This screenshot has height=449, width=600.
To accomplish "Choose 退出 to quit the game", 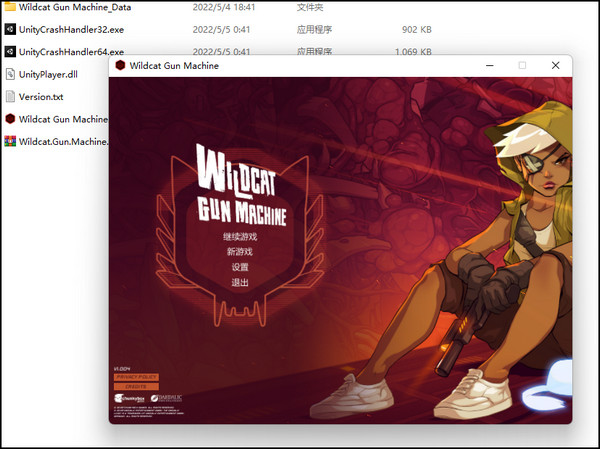I will point(240,282).
